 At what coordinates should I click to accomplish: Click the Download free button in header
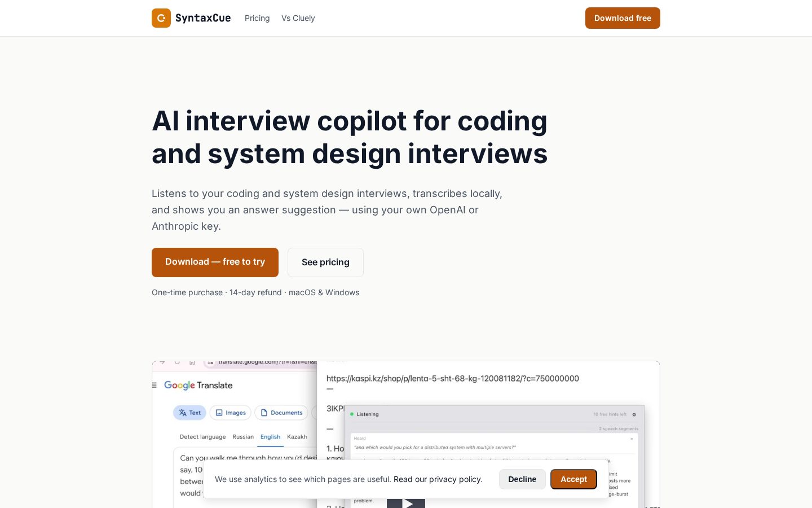tap(623, 18)
